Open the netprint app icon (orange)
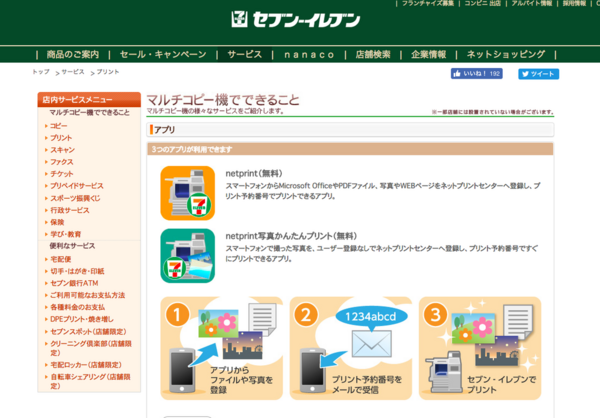Screen dimensions: 600x418 [188, 193]
